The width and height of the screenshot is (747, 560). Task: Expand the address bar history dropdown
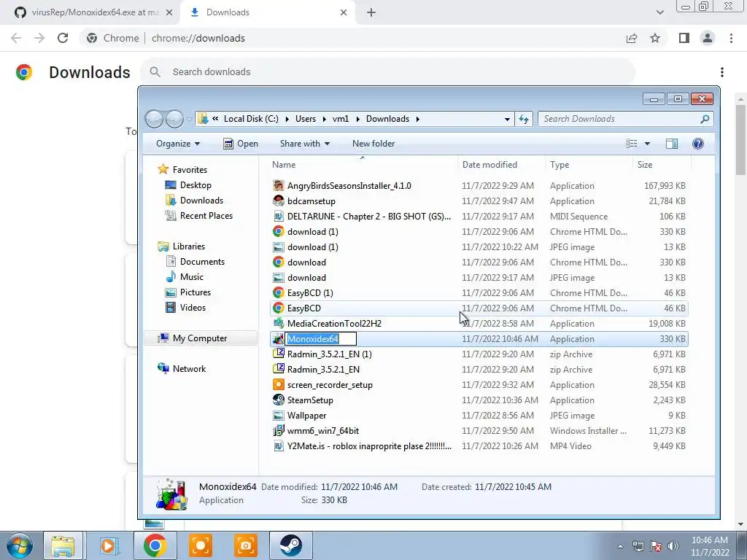click(x=508, y=119)
